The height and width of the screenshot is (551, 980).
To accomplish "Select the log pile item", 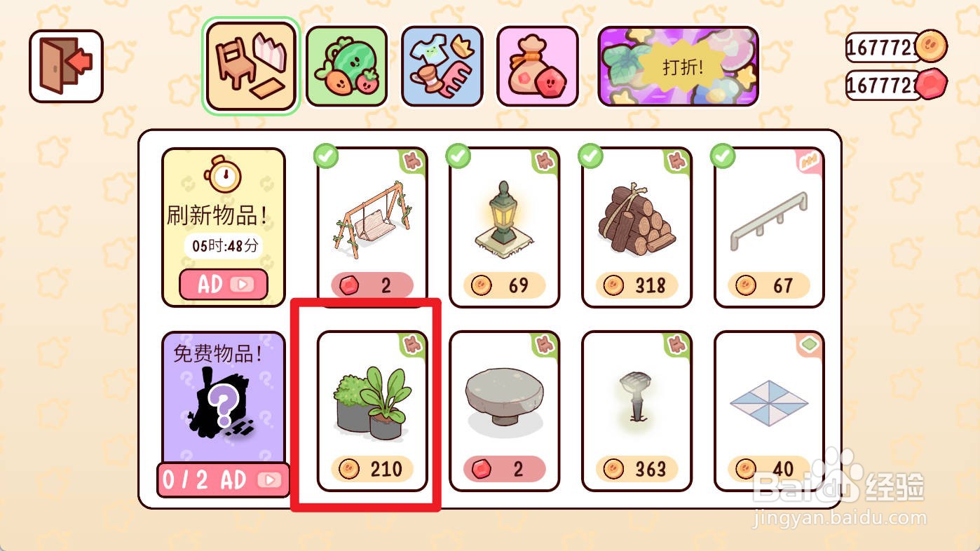I will (637, 227).
